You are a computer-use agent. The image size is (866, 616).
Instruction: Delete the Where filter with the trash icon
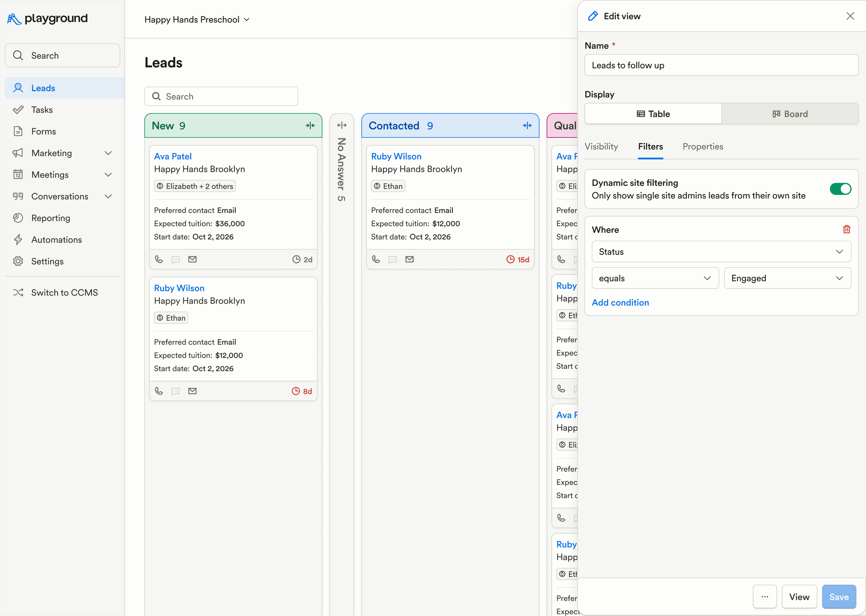[x=846, y=229]
